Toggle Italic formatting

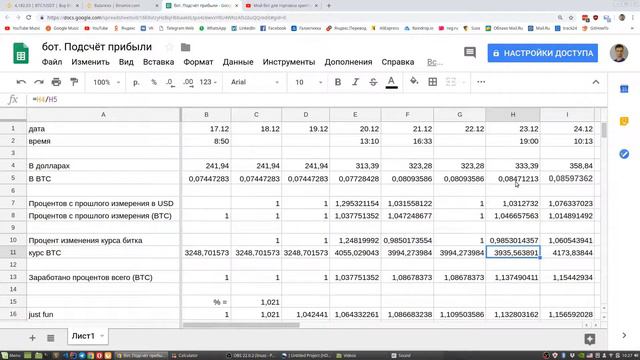tap(356, 82)
